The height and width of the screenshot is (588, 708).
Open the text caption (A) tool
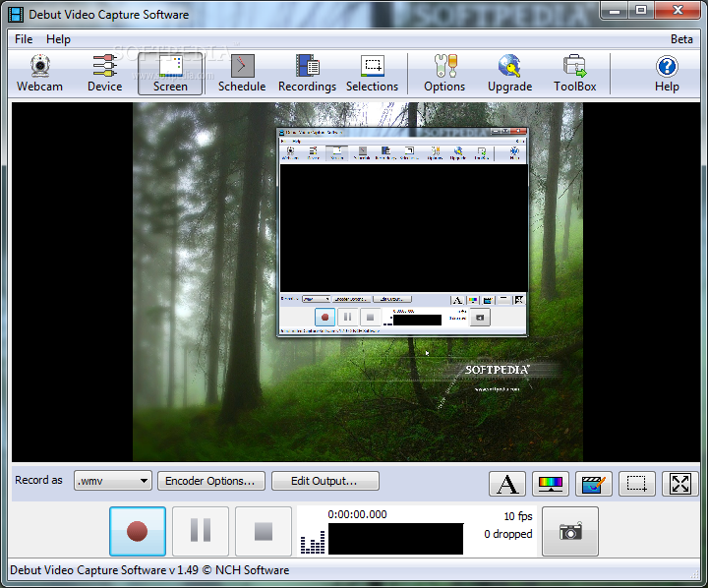(507, 484)
